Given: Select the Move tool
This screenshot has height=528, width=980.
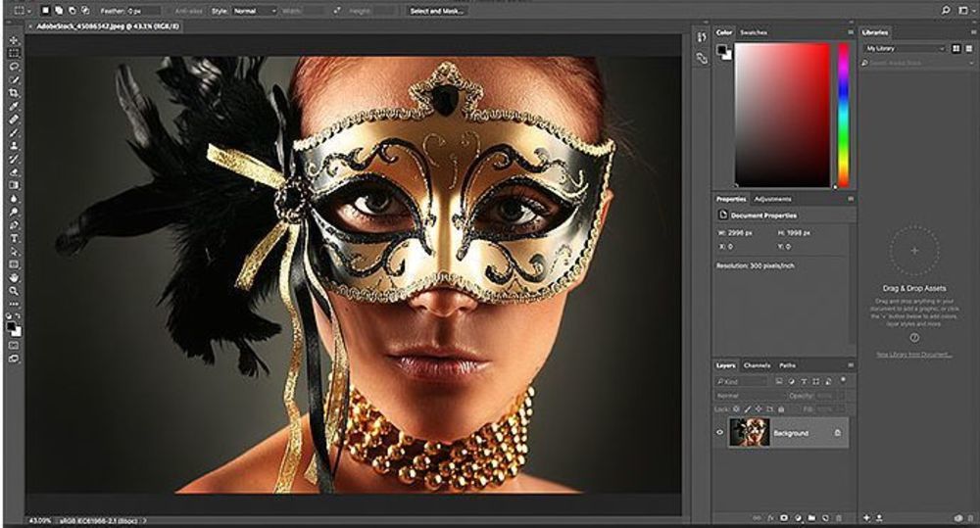Looking at the screenshot, I should [14, 40].
